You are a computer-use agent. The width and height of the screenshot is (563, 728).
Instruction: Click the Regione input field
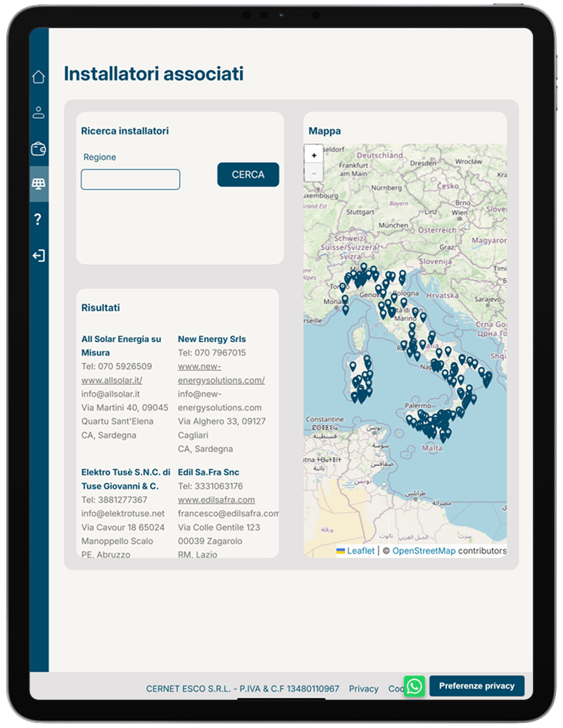pyautogui.click(x=130, y=180)
